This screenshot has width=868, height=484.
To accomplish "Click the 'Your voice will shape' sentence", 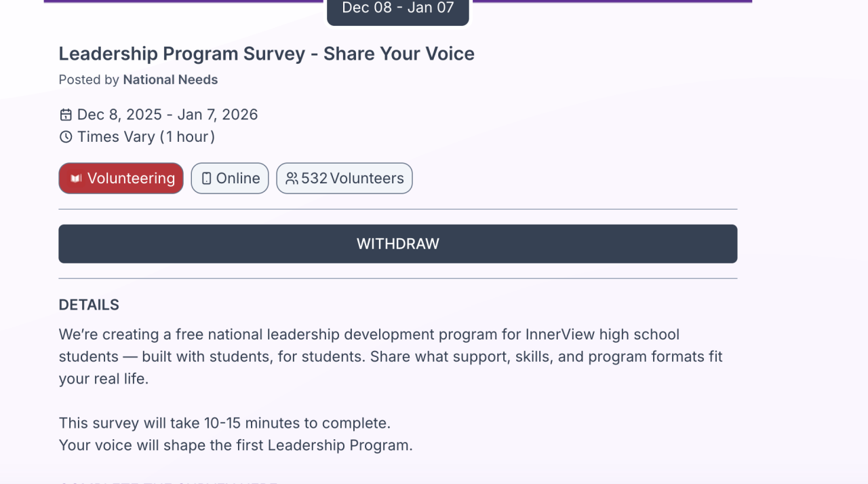I will (235, 445).
